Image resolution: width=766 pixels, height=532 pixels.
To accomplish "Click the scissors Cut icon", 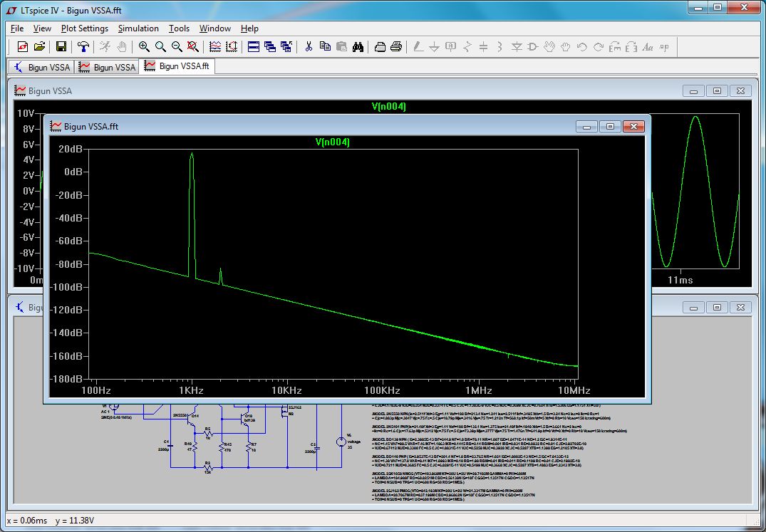I will (x=309, y=46).
